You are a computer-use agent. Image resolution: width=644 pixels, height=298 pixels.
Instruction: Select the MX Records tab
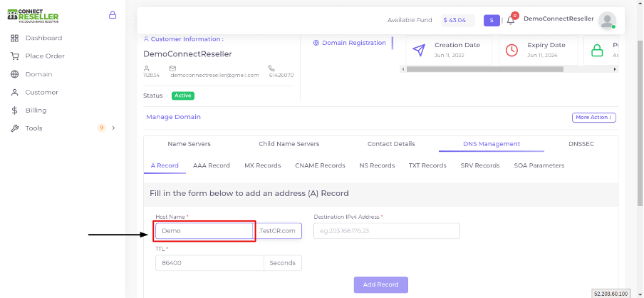click(262, 165)
